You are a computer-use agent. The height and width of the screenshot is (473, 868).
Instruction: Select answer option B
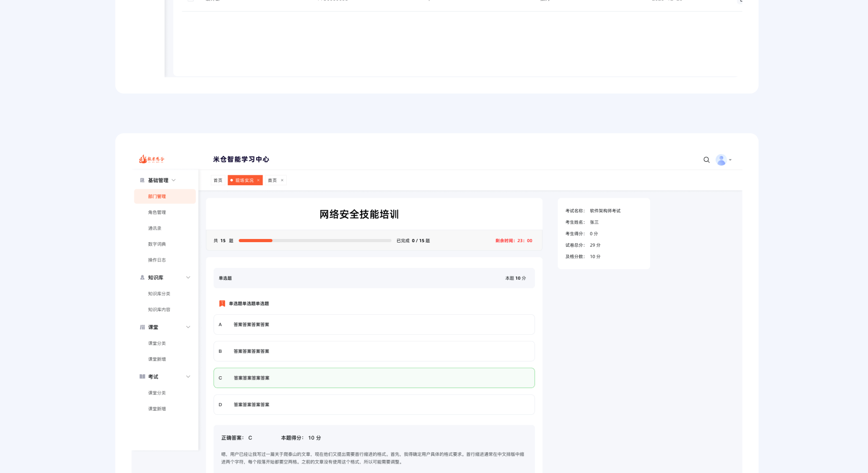point(374,351)
